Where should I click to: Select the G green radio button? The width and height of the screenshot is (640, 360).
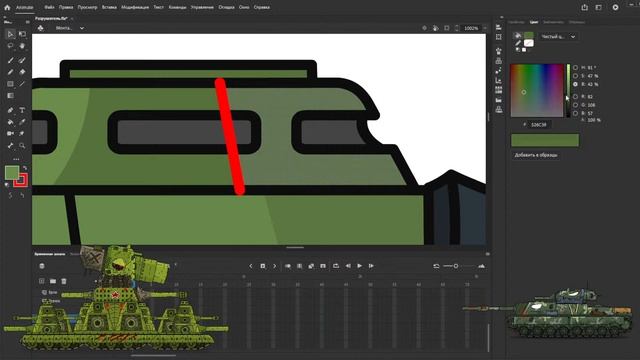[x=576, y=105]
